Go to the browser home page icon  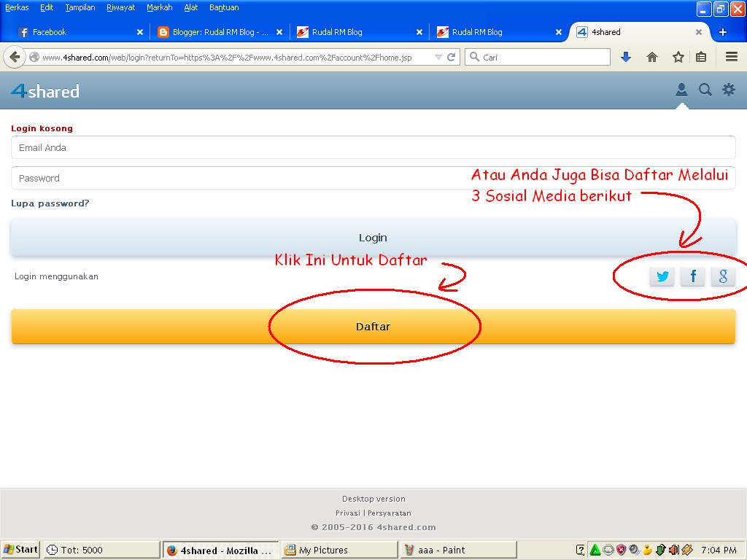(x=651, y=57)
